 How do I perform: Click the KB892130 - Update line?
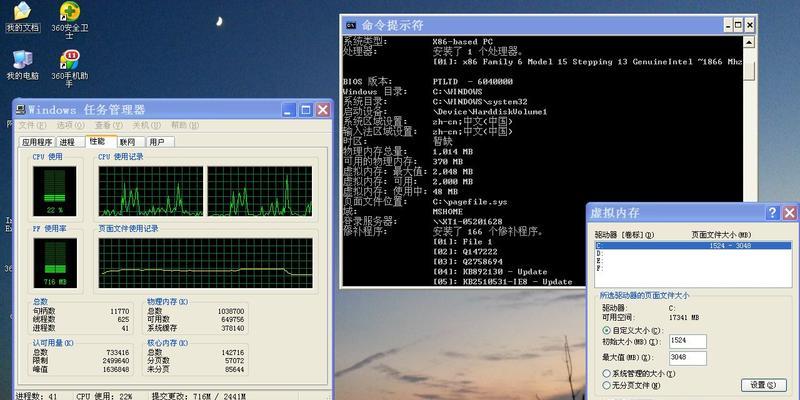point(490,271)
